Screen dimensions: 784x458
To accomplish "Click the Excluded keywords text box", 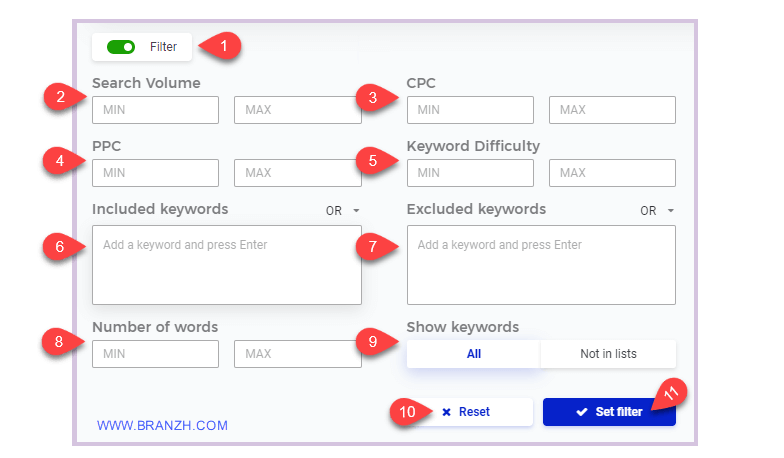I will pyautogui.click(x=541, y=265).
